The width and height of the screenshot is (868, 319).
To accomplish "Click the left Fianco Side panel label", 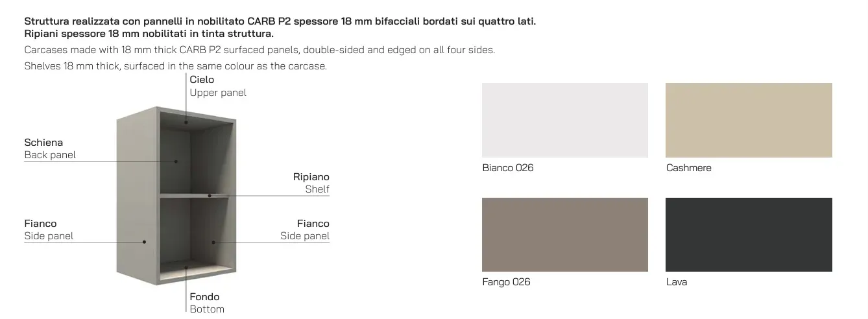I will [49, 230].
